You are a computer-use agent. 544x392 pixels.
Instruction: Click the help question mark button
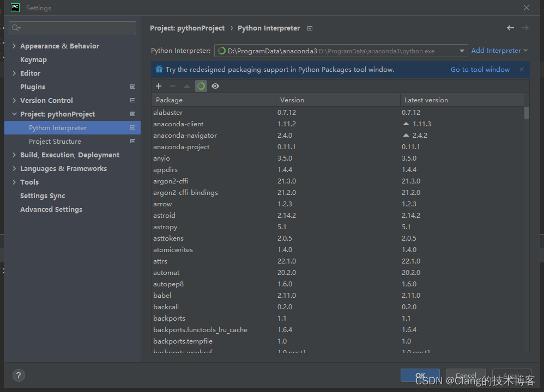pyautogui.click(x=19, y=375)
